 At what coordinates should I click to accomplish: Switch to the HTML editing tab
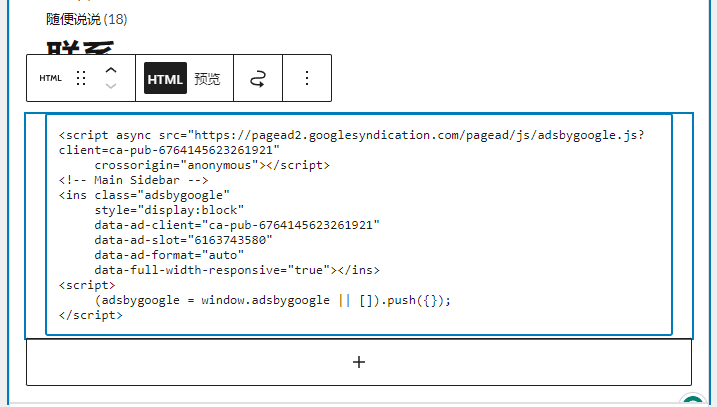165,78
